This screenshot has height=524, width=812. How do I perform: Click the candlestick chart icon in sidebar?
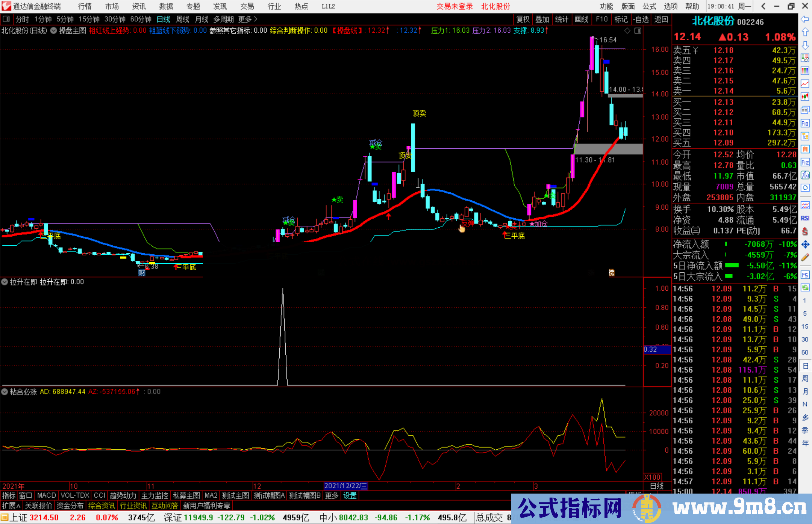[x=805, y=97]
